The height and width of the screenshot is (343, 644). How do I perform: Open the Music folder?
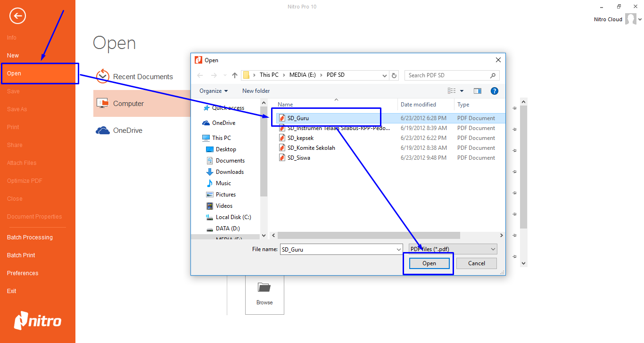pos(219,183)
